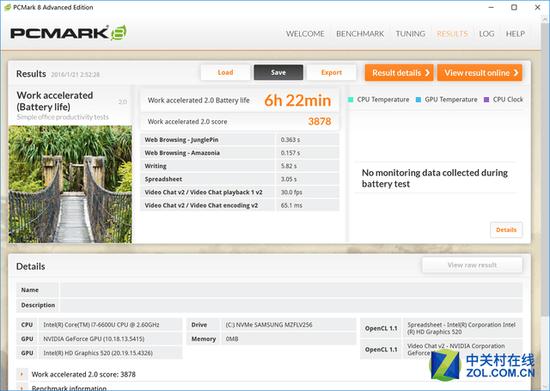Click the Export button
Screen dimensions: 550x391
pos(331,72)
